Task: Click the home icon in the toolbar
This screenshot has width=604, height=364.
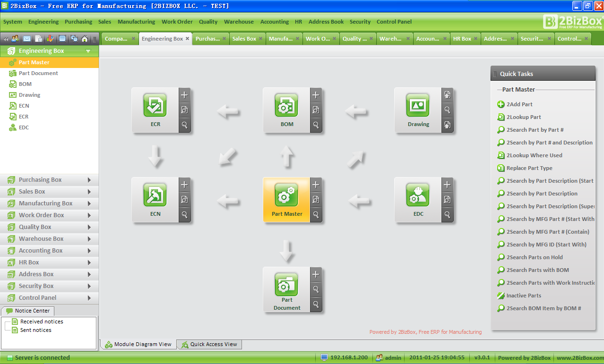Action: (85, 39)
